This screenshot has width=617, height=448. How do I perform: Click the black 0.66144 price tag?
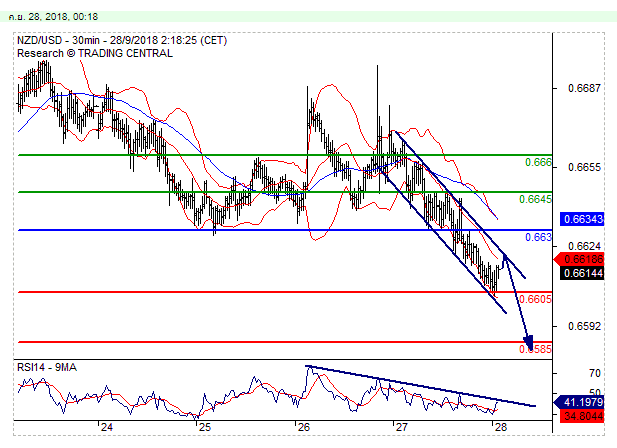[x=582, y=273]
